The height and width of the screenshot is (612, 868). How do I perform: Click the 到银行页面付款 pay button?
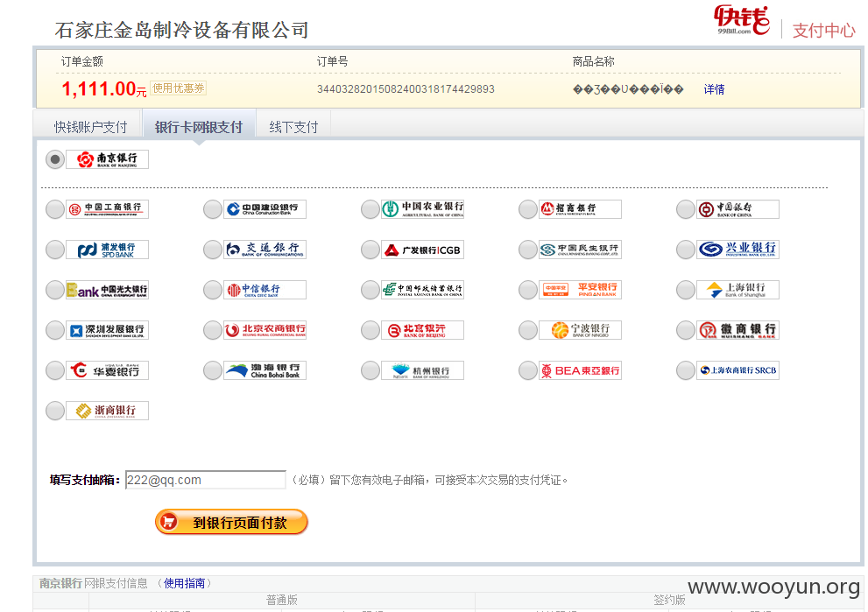tap(231, 522)
